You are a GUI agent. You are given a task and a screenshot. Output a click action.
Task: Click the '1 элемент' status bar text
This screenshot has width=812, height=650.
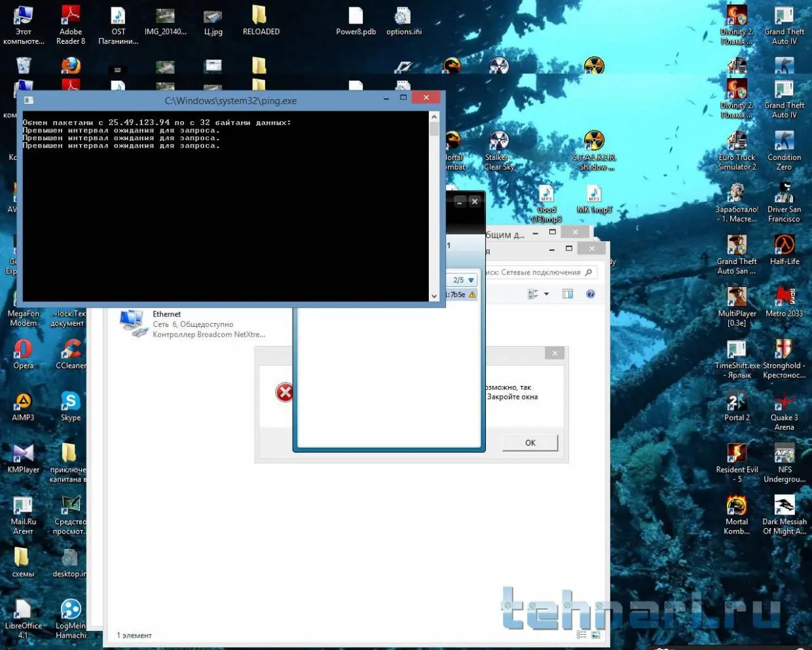pos(134,636)
